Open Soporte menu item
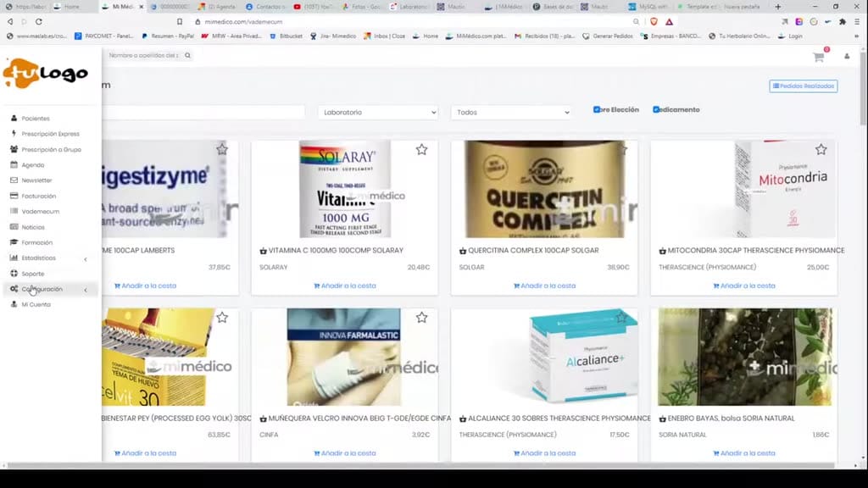 pos(33,274)
